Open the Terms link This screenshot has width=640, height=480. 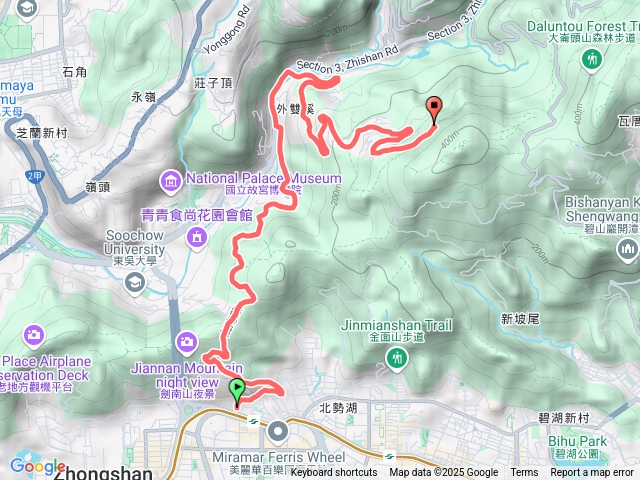tap(524, 472)
